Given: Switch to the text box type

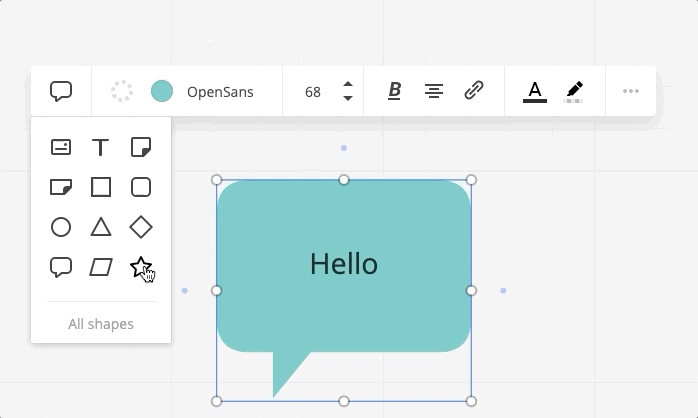Looking at the screenshot, I should [x=101, y=147].
